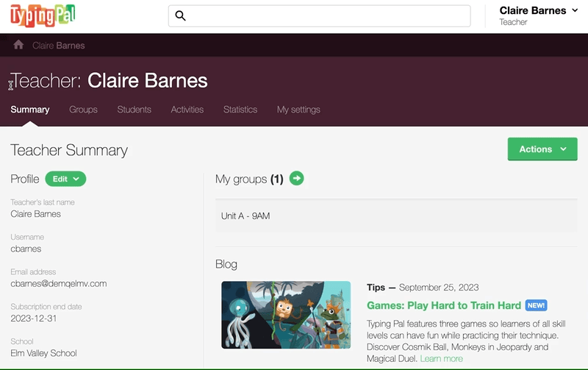Click the Learn more link
This screenshot has width=588, height=370.
(441, 359)
